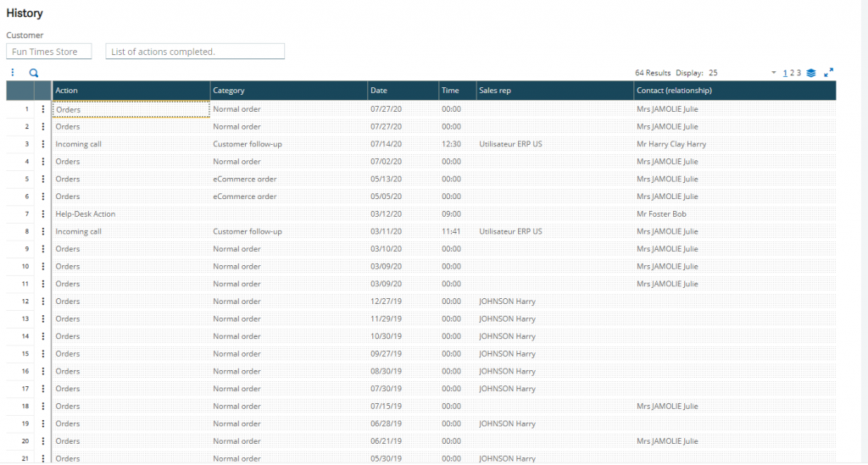Click the List of actions completed field

click(x=195, y=52)
